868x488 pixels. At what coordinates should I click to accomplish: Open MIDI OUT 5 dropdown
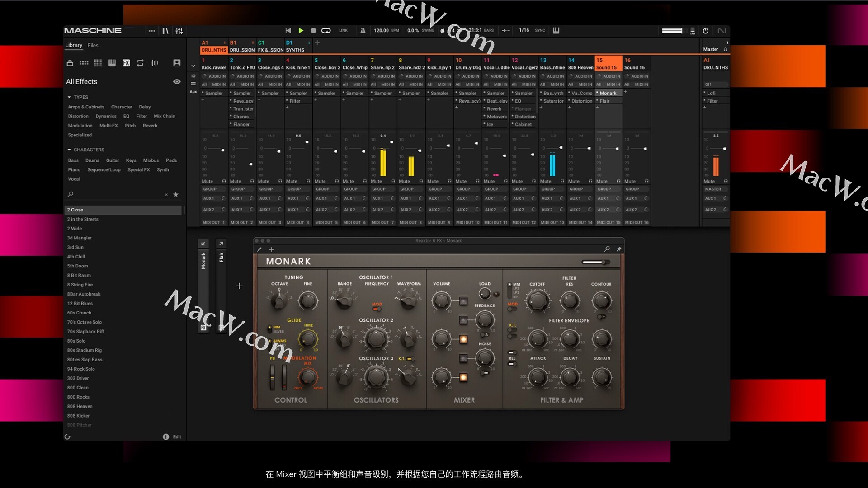[x=327, y=222]
